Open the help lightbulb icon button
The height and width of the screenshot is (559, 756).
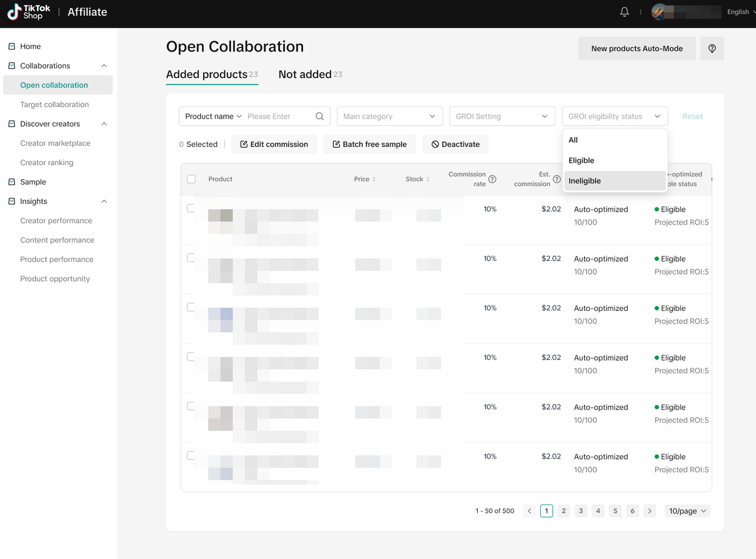[x=712, y=48]
